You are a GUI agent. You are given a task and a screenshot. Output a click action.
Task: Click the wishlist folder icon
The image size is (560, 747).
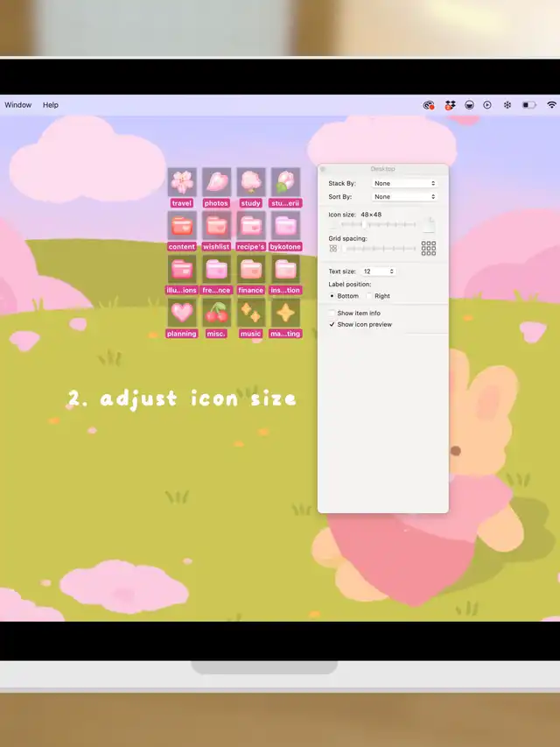tap(216, 226)
